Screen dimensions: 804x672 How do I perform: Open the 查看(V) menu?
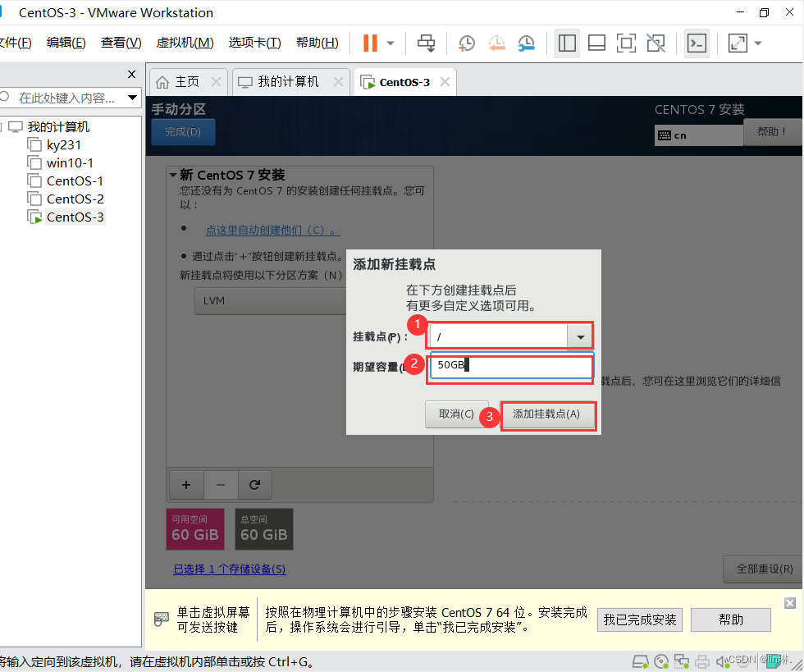tap(121, 43)
